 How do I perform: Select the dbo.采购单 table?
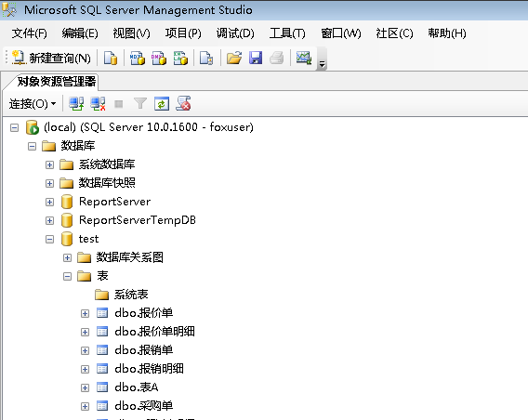[144, 406]
